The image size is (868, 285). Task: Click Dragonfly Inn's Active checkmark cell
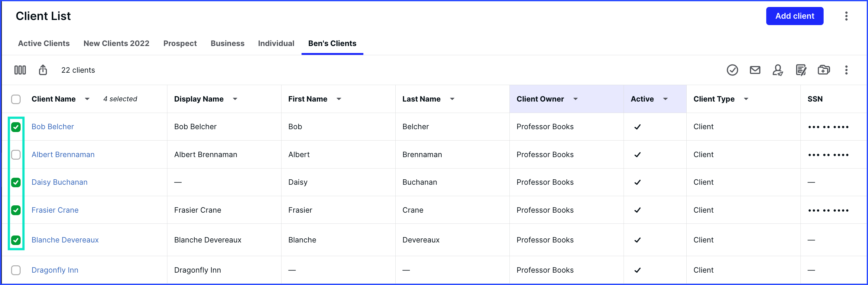[x=638, y=270]
